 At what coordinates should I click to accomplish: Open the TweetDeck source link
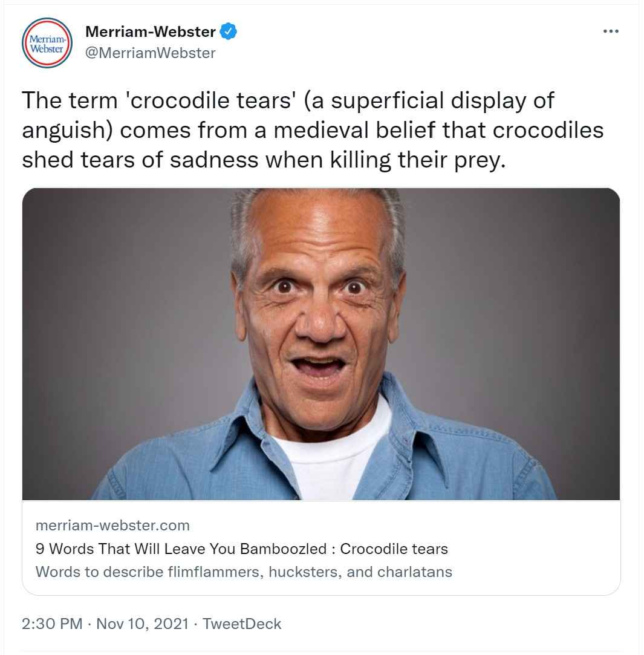coord(242,624)
